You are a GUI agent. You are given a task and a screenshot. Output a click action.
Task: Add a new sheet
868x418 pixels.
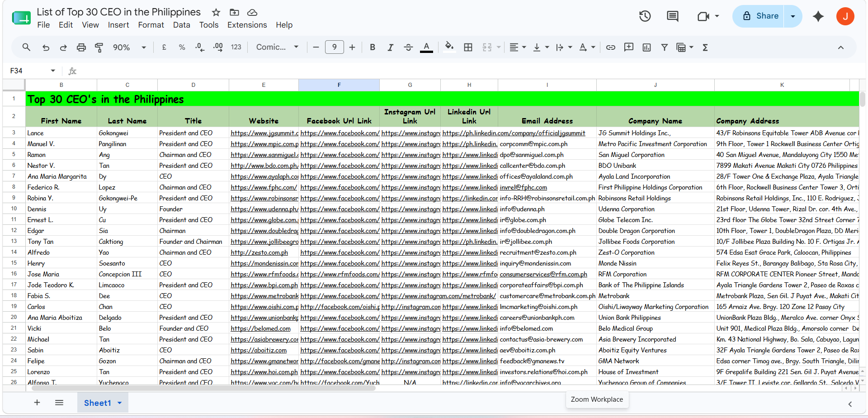click(37, 403)
